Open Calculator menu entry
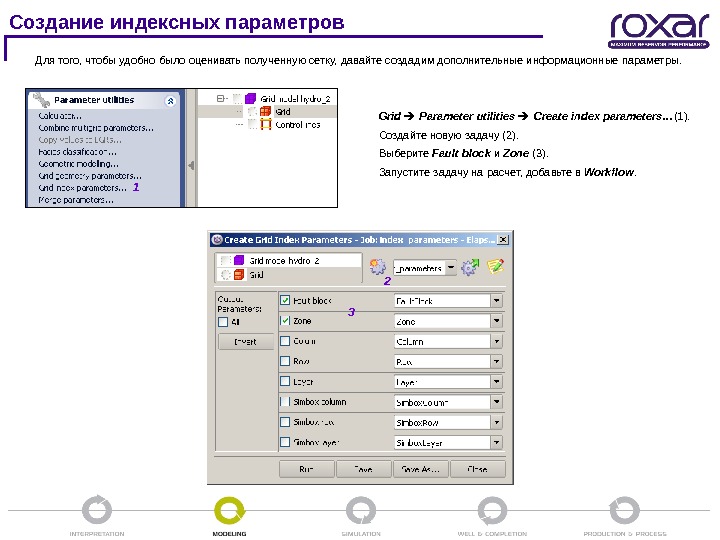This screenshot has height=540, width=720. pos(60,116)
